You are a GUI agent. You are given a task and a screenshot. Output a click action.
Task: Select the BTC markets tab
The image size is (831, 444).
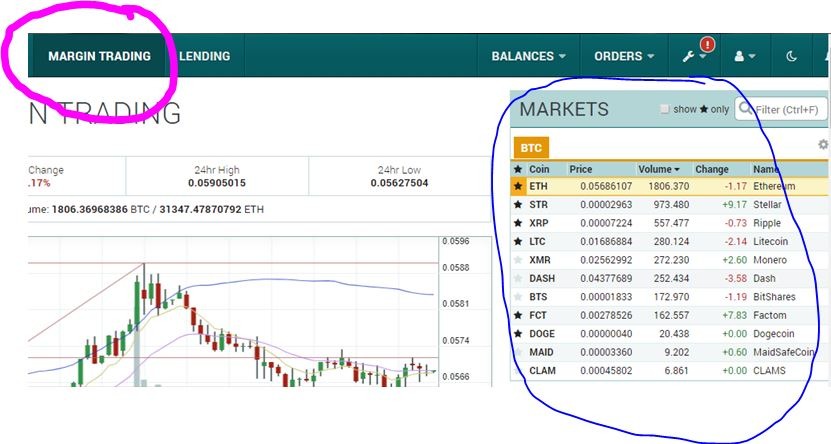coord(531,148)
